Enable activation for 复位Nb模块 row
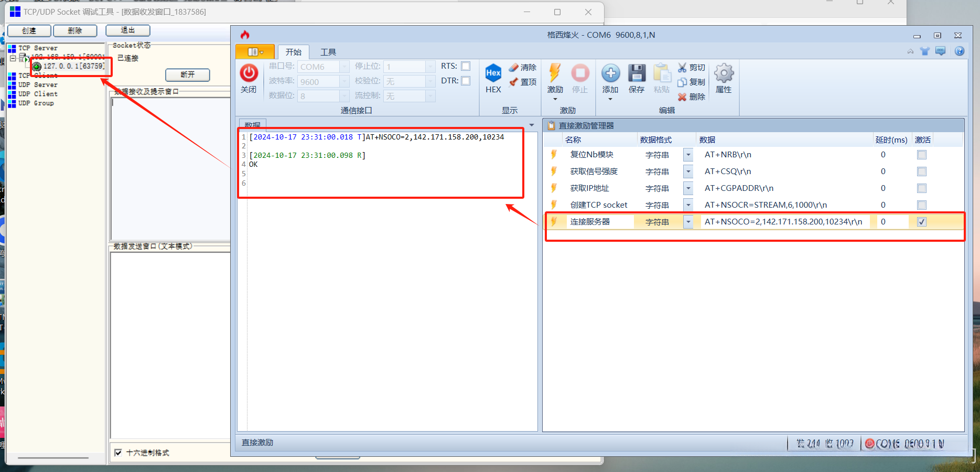Image resolution: width=980 pixels, height=472 pixels. point(922,155)
